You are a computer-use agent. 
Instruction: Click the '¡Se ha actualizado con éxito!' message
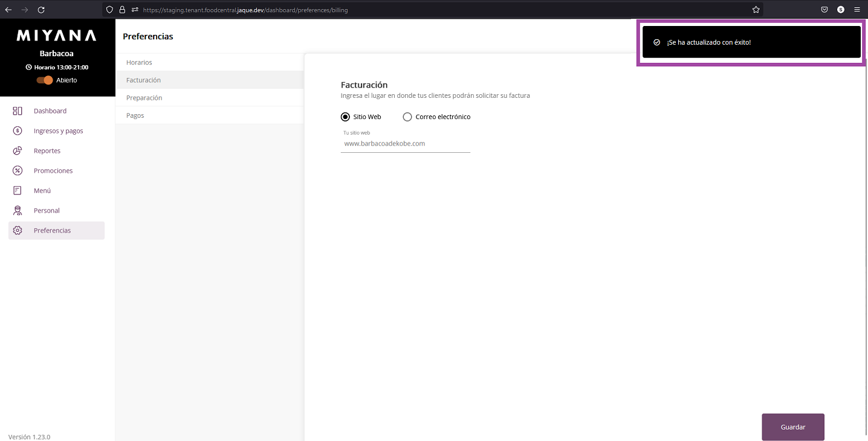point(708,43)
